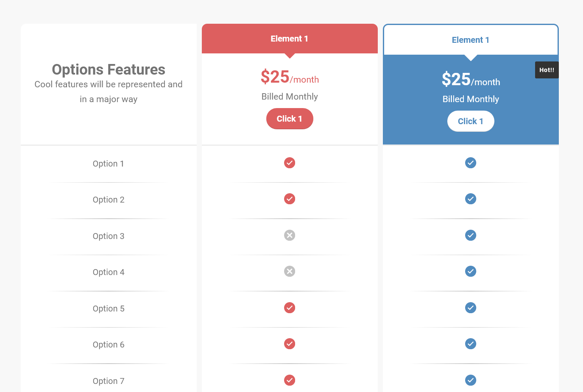This screenshot has width=583, height=392.
Task: Click the red check icon for Option 5
Action: point(290,308)
